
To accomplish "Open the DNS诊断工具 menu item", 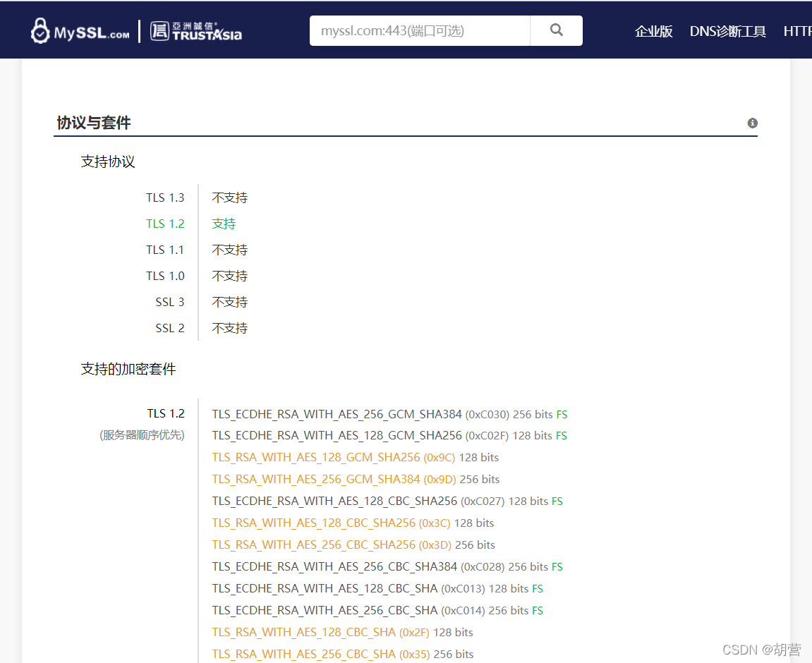I will [727, 31].
